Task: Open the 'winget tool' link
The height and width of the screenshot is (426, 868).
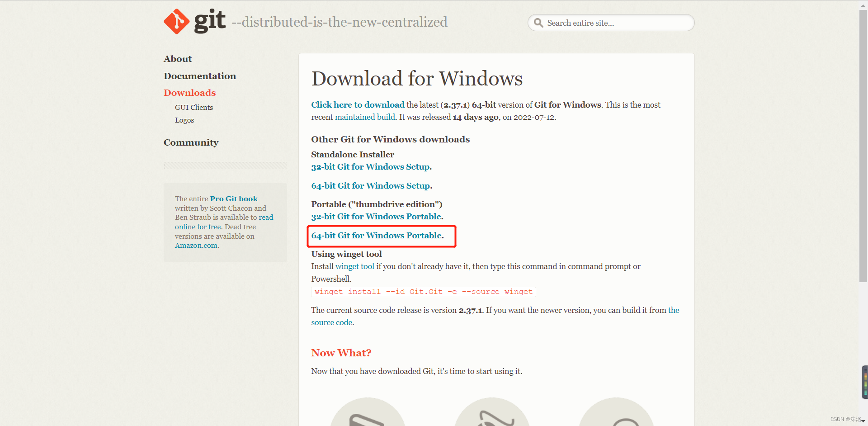Action: (355, 266)
